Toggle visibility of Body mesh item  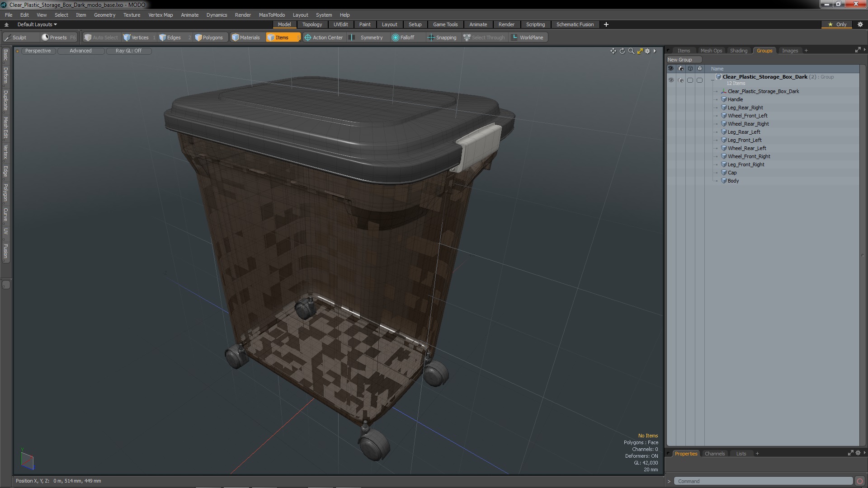[x=671, y=181]
